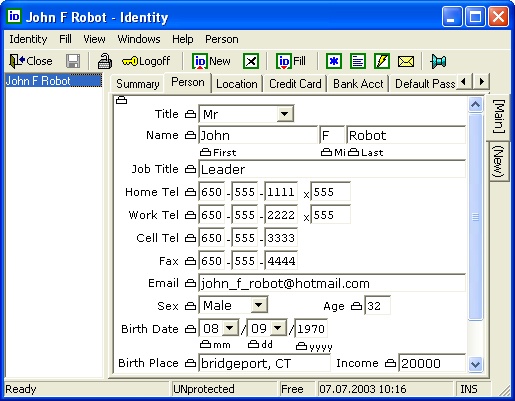
Task: Click the padlock protect icon in toolbar
Action: coord(105,61)
